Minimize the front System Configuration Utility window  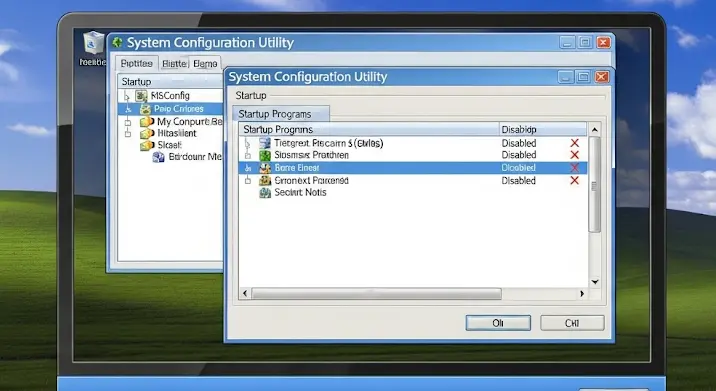click(x=566, y=77)
